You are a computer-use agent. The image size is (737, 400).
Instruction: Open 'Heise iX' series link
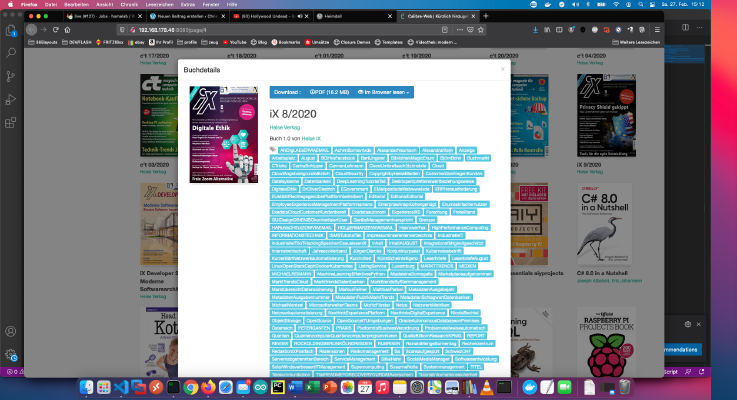click(x=311, y=139)
